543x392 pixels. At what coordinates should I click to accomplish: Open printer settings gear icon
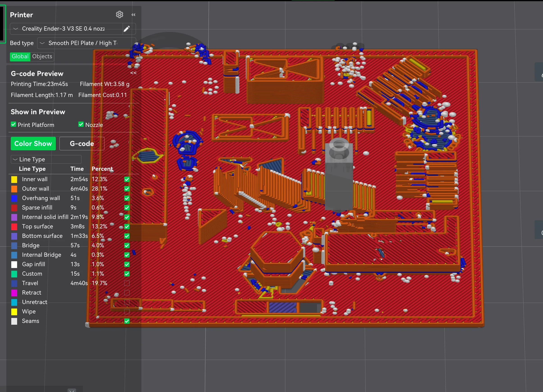[120, 15]
